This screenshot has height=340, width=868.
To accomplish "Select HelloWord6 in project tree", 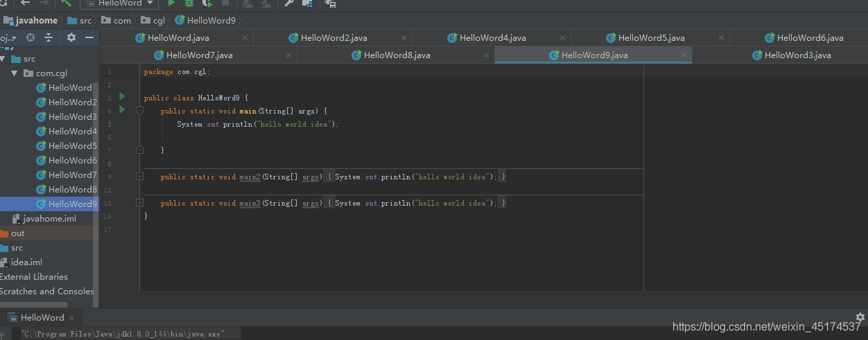I will pos(67,161).
